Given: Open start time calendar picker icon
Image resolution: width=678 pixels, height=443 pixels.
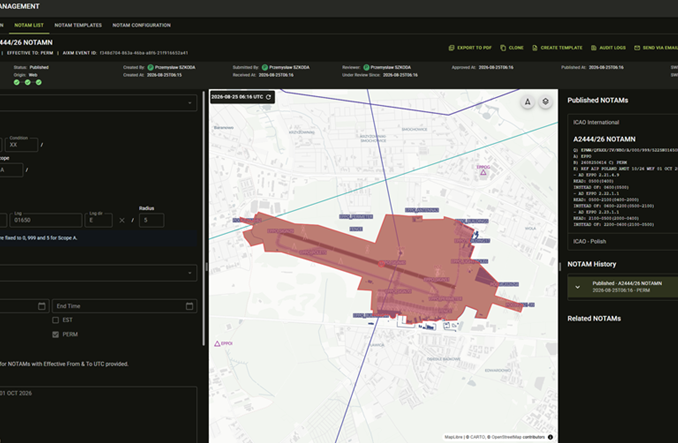Looking at the screenshot, I should point(42,306).
